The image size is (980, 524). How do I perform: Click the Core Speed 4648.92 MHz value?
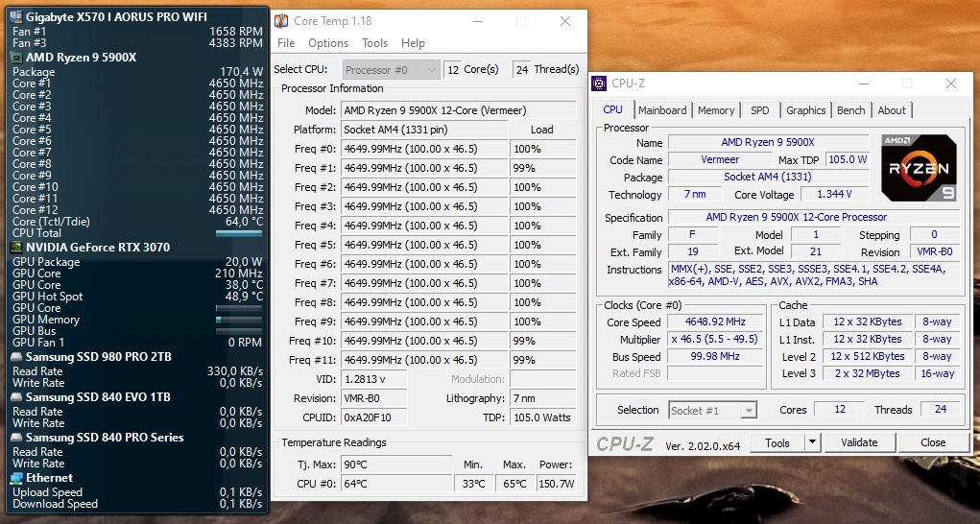[x=716, y=322]
